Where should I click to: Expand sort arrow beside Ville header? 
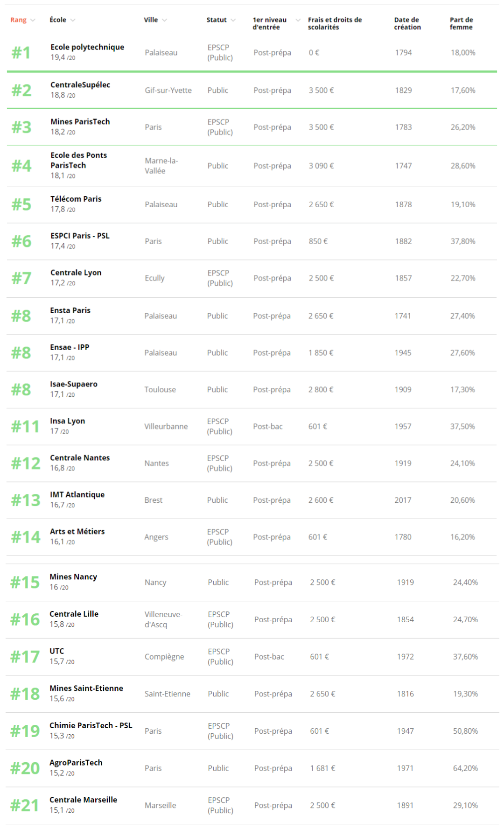click(164, 20)
